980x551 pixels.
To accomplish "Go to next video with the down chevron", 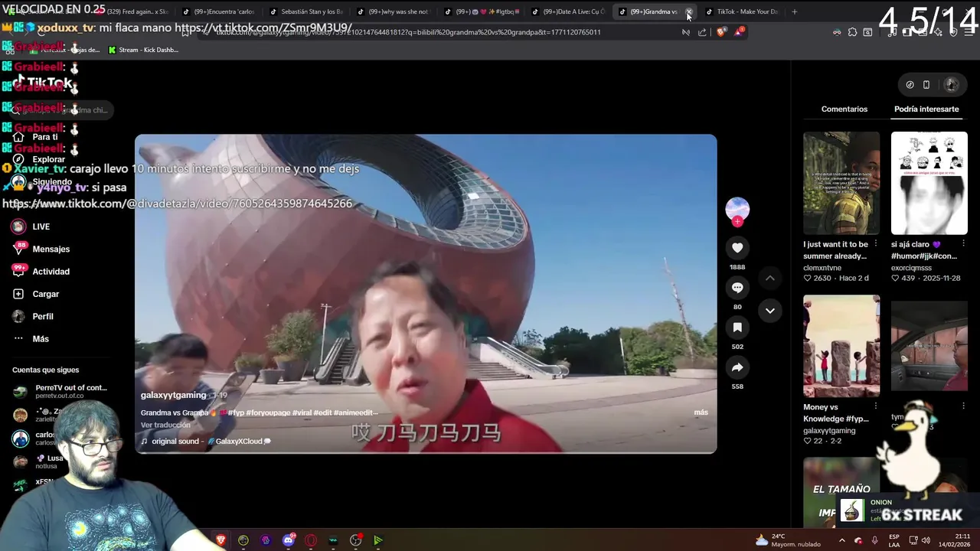I will pos(770,311).
